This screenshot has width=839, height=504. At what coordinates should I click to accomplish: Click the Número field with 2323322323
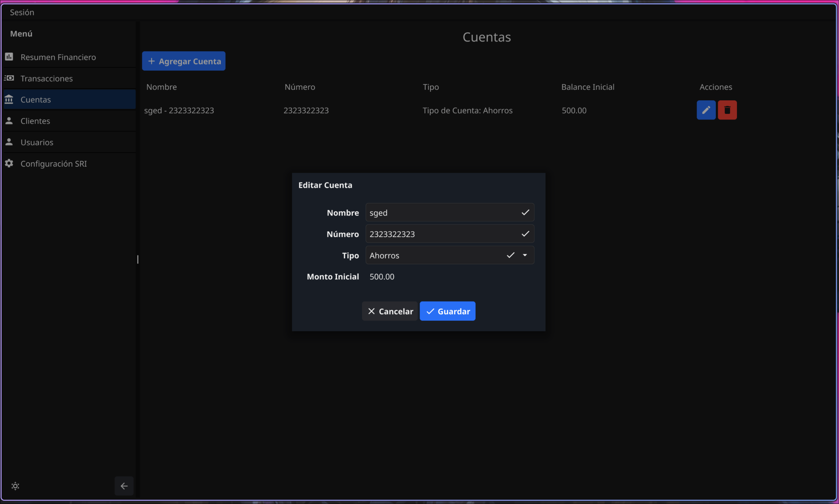(x=442, y=234)
